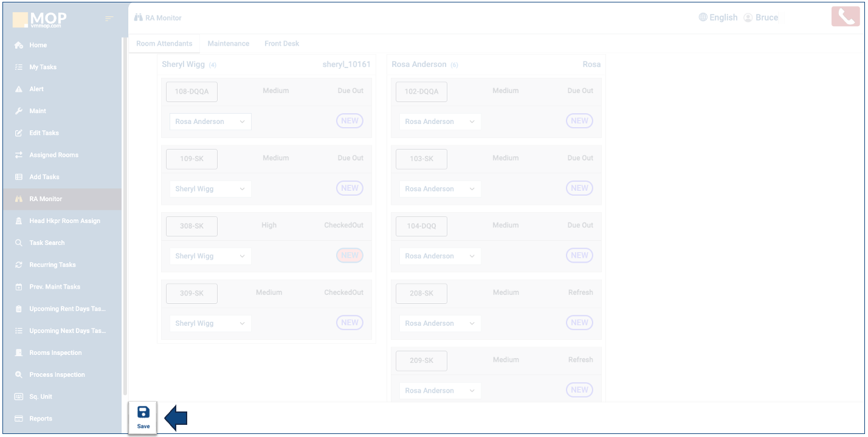
Task: Open attendant dropdown for room 104-DQQ
Action: pyautogui.click(x=439, y=256)
